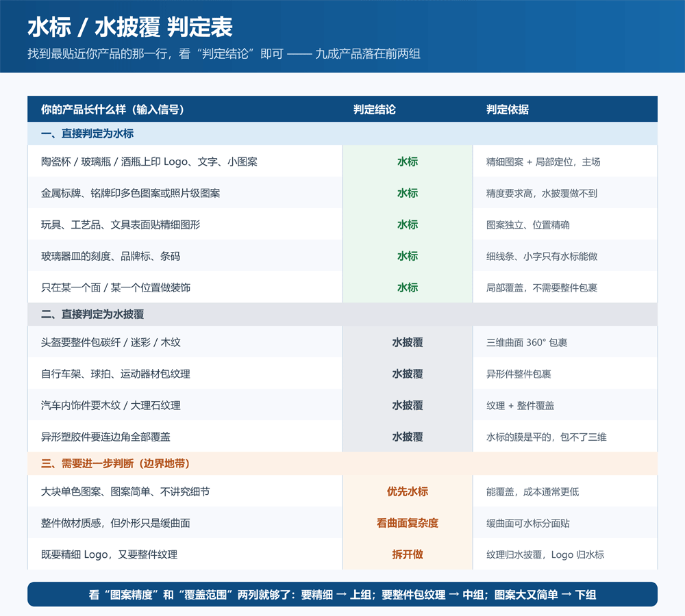This screenshot has height=616, width=685.
Task: Click the 优先水标 verdict cell
Action: [x=408, y=491]
